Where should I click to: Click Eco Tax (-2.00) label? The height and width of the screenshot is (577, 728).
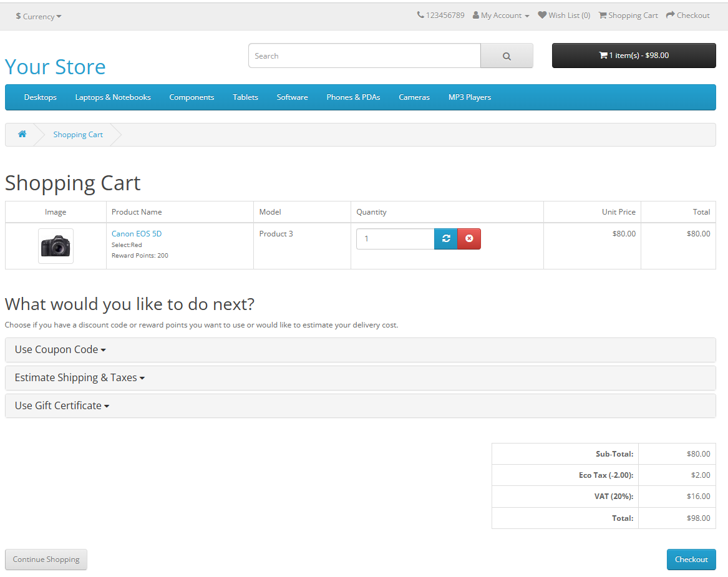click(606, 475)
